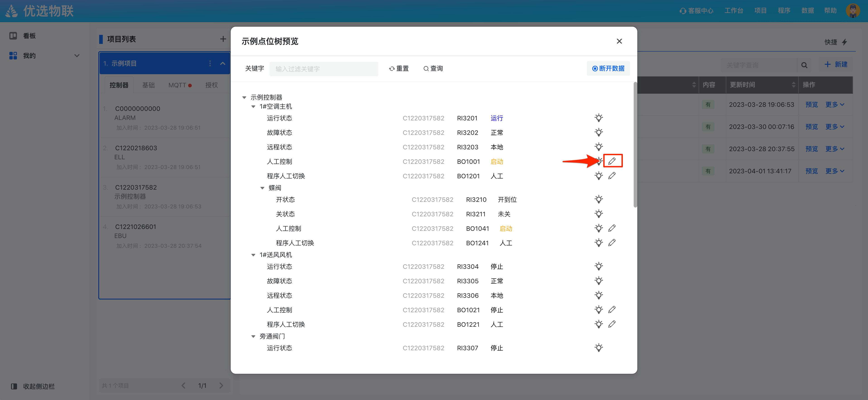Viewport: 868px width, 400px height.
Task: Select controller C1221026601 EBU
Action: coord(165,236)
